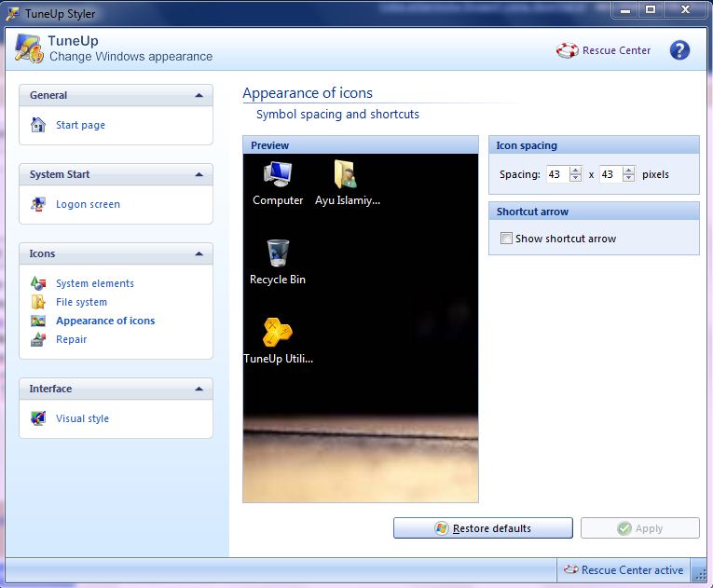This screenshot has height=588, width=713.
Task: Click the File system folder star icon
Action: point(38,302)
